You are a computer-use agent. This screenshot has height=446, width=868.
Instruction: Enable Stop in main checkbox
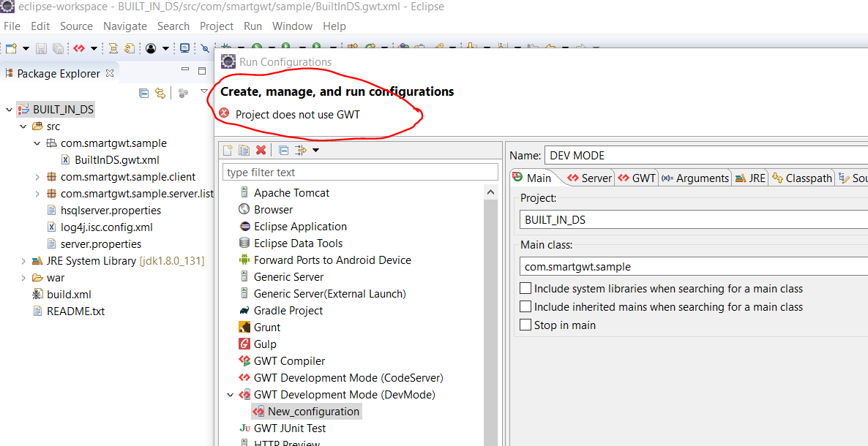pos(525,325)
